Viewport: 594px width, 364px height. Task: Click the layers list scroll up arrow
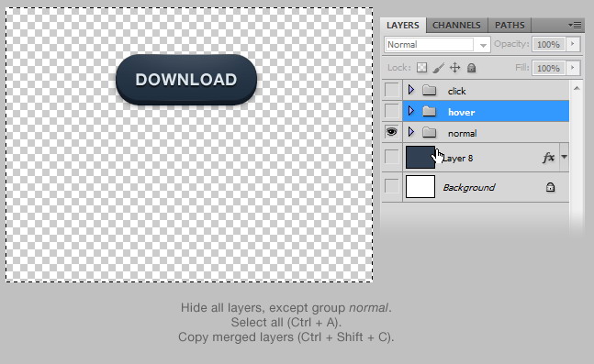577,89
